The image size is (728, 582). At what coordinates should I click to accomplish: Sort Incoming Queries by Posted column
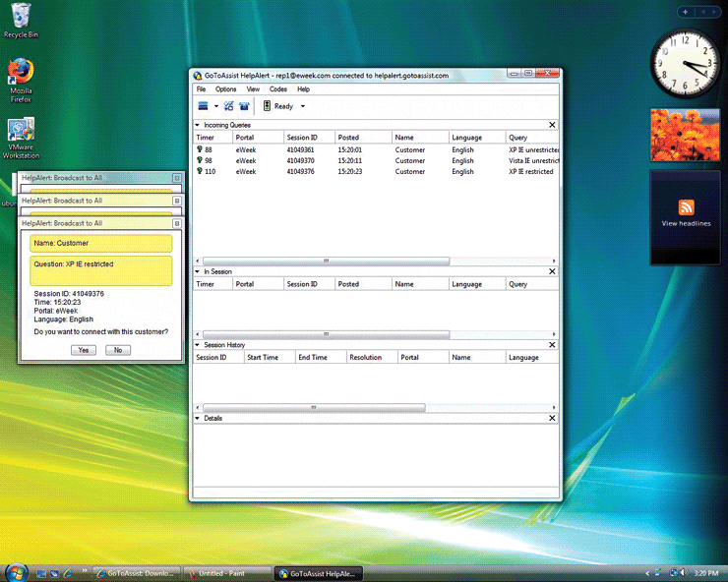363,138
